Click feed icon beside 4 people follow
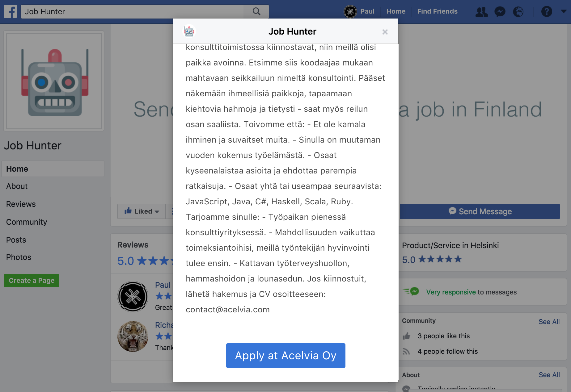Screen dimensions: 571x392 (x=406, y=351)
